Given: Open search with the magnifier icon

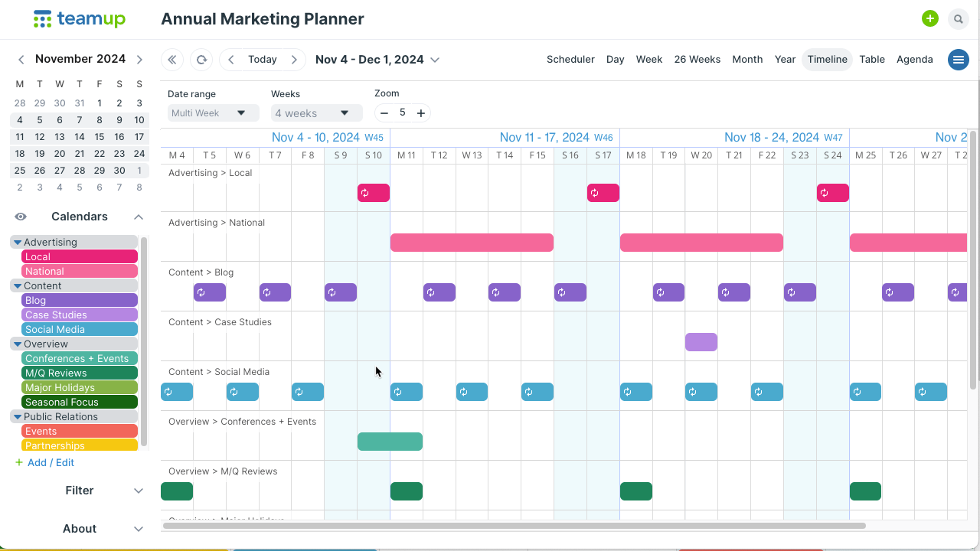Looking at the screenshot, I should [x=958, y=19].
